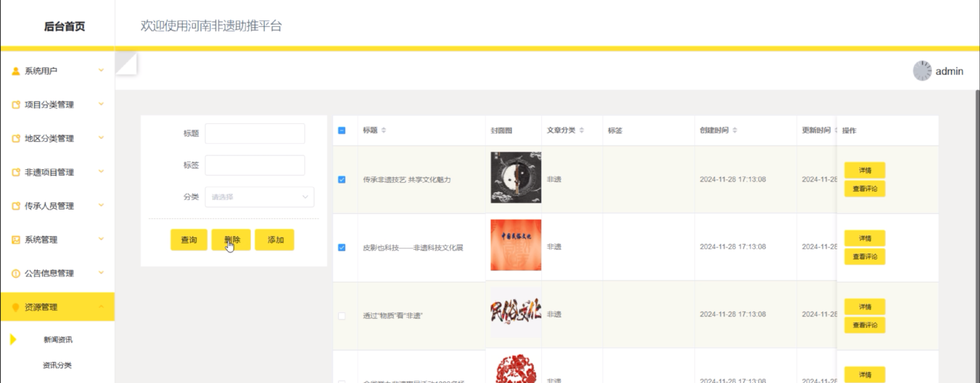Click the 资源管理 bulb icon in sidebar
This screenshot has width=980, height=383.
click(16, 307)
